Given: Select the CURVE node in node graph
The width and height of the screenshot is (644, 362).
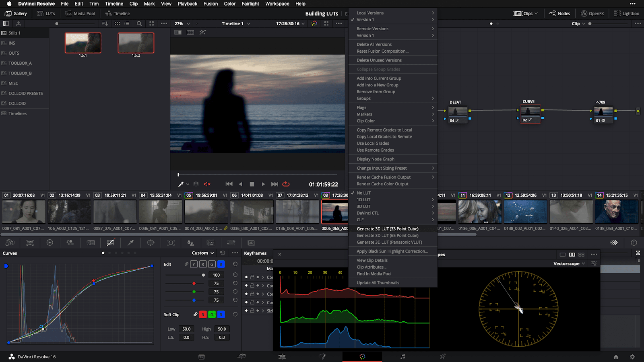Looking at the screenshot, I should click(x=530, y=114).
